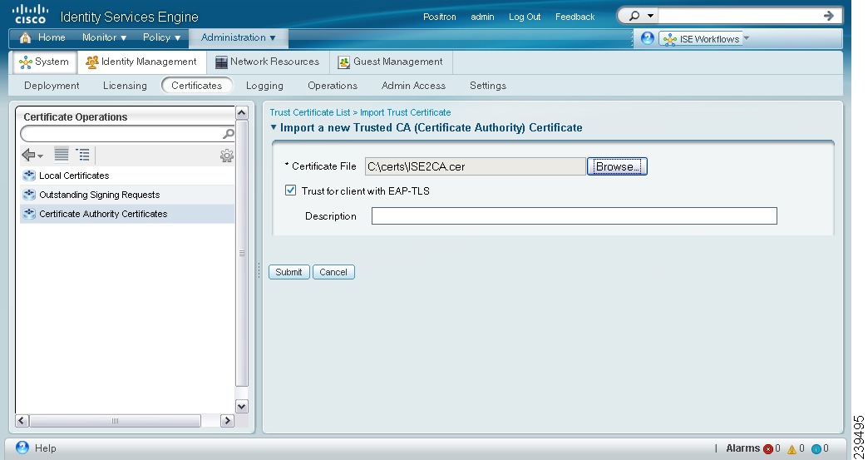Click the yellow warning alarms icon
The width and height of the screenshot is (868, 460).
[792, 449]
